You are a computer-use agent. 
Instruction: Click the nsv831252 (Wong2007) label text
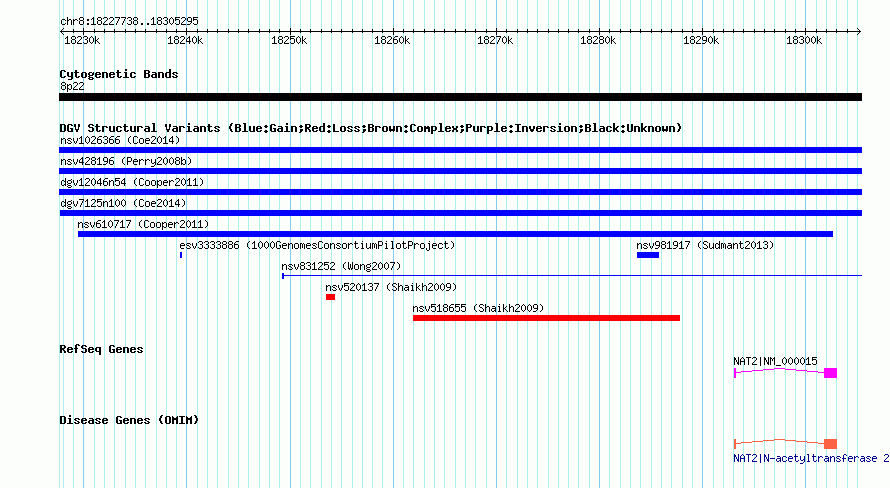tap(341, 266)
